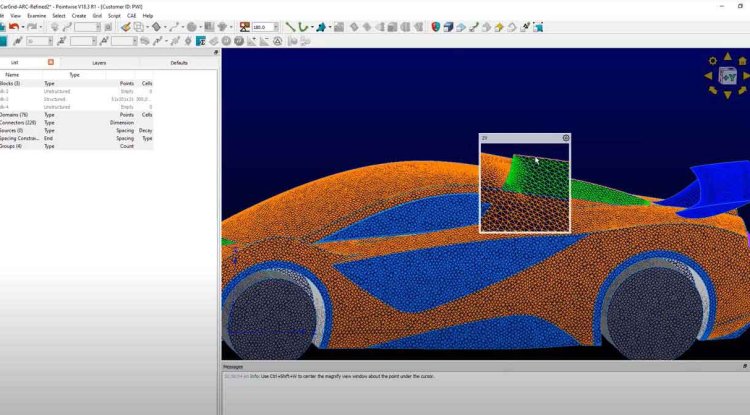Viewport: 750px width, 415px height.
Task: Click the yellow star icon in toolbar
Action: pyautogui.click(x=499, y=27)
